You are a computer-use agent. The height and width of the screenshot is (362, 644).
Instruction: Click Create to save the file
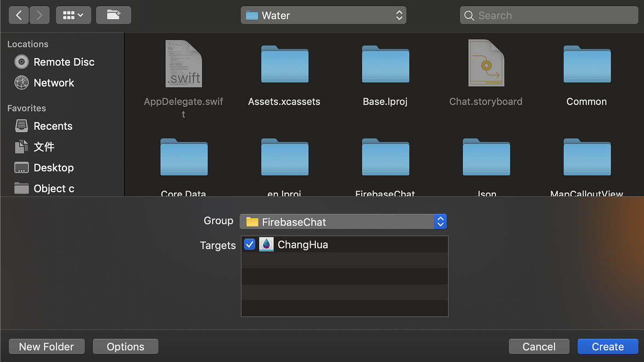click(608, 346)
